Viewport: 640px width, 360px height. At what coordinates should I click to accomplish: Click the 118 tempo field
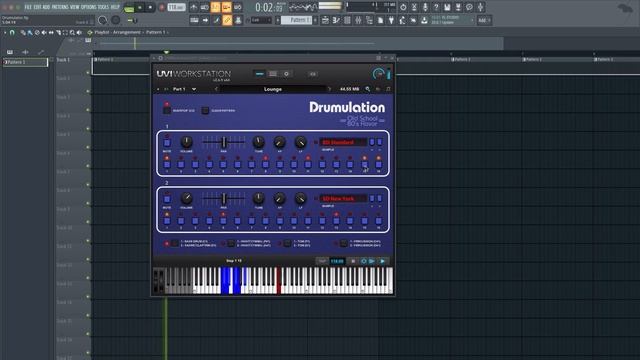coord(176,7)
